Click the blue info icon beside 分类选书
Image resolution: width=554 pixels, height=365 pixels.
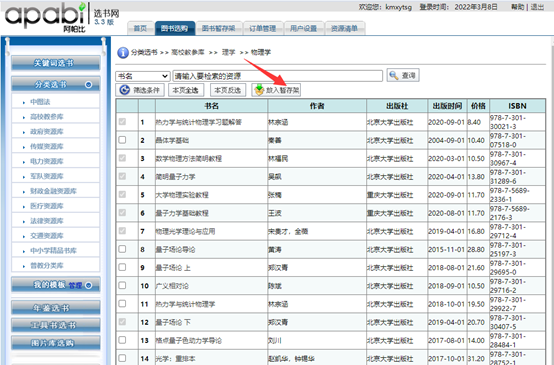click(123, 53)
